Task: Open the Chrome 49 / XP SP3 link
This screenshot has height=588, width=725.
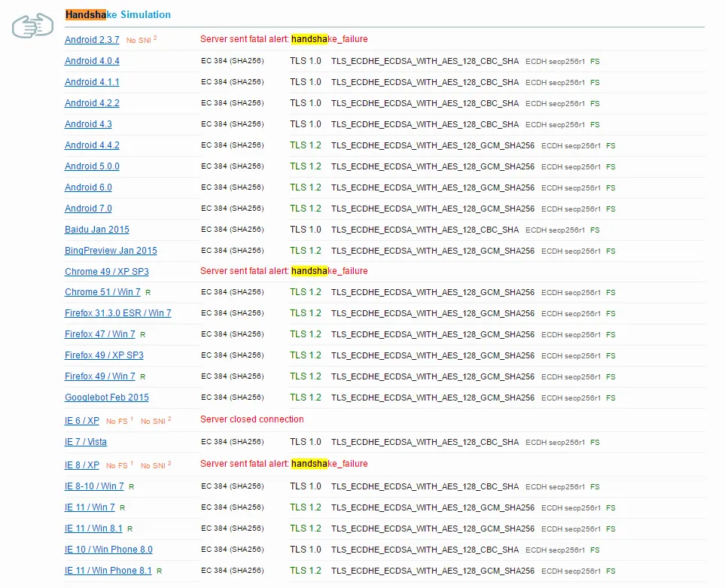Action: pyautogui.click(x=107, y=272)
